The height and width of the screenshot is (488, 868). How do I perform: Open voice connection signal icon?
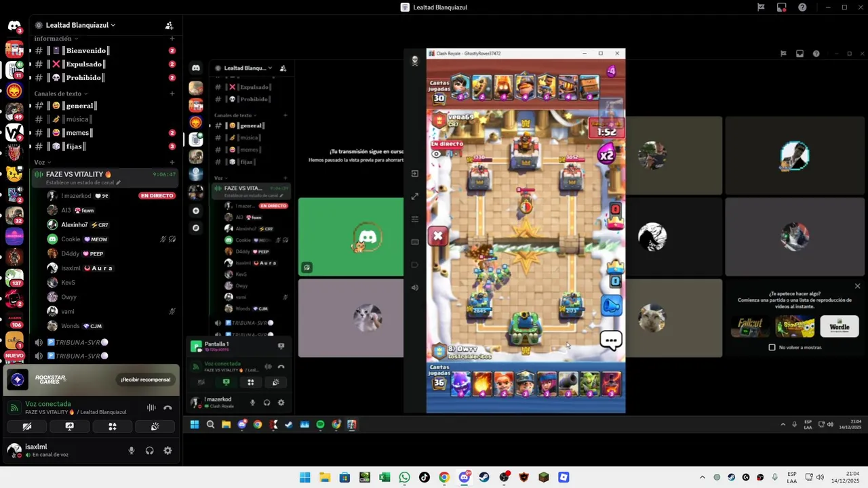(x=14, y=407)
